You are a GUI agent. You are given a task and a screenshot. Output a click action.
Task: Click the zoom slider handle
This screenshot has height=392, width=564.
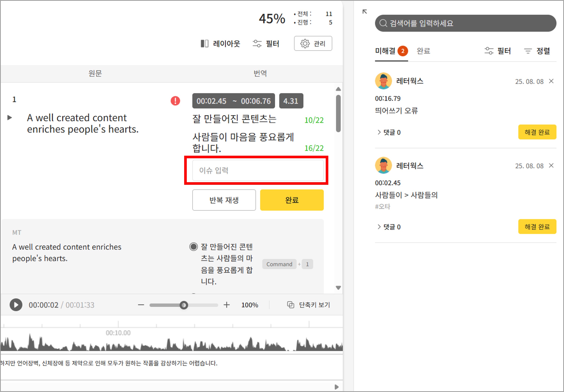[184, 305]
